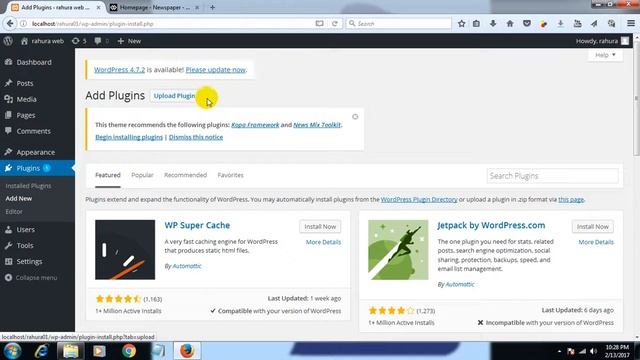Open the Kopa Framework plugin link
The image size is (640, 360).
(255, 125)
